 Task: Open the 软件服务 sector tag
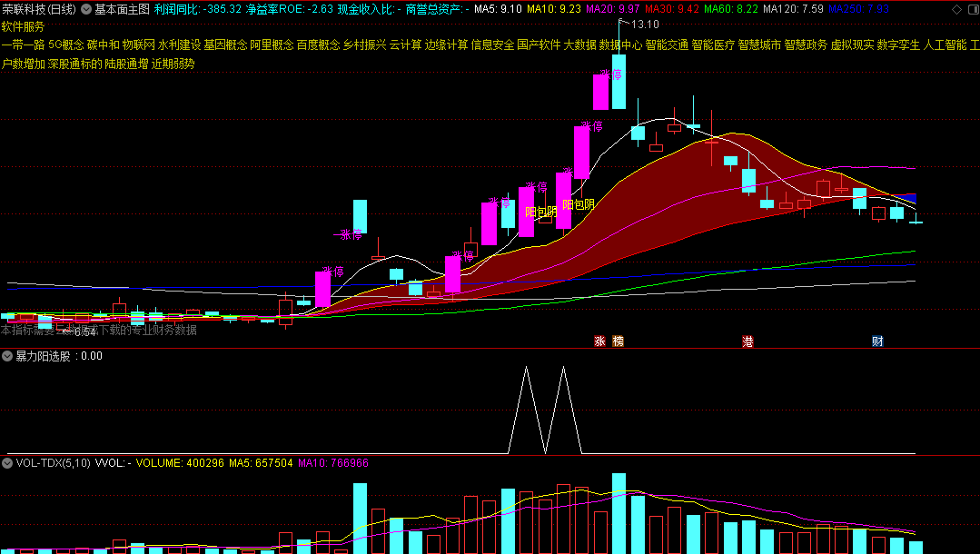pos(23,27)
